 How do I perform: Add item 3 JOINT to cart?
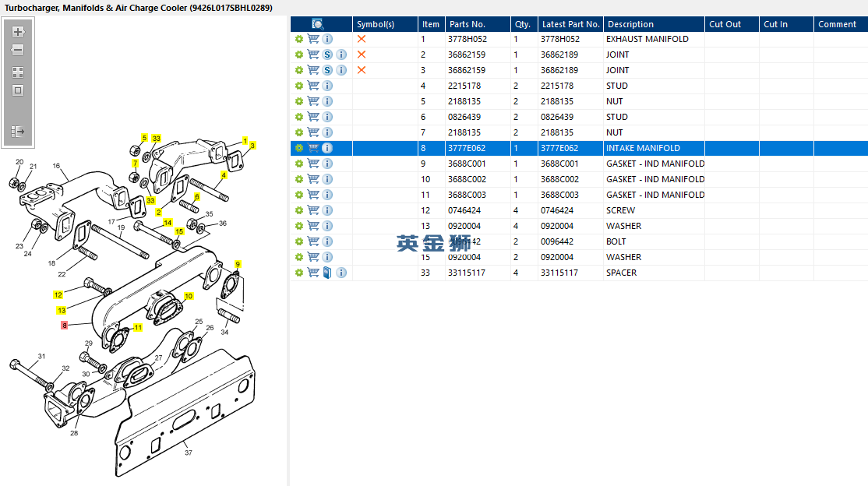pos(313,70)
